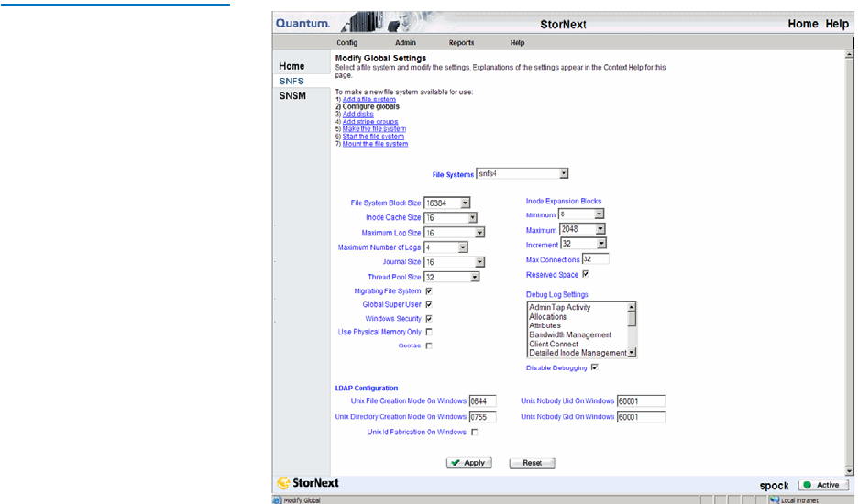
Task: Open the File Systems dropdown
Action: click(564, 173)
